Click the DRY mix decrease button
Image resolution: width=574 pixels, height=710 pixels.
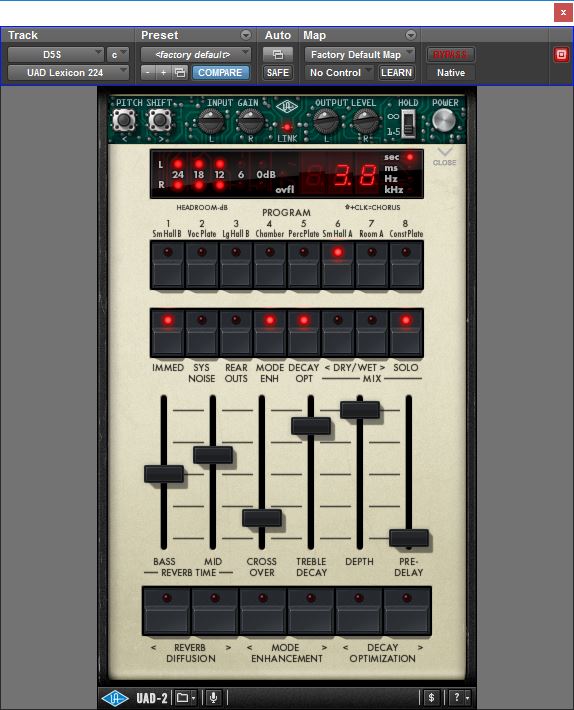point(338,333)
